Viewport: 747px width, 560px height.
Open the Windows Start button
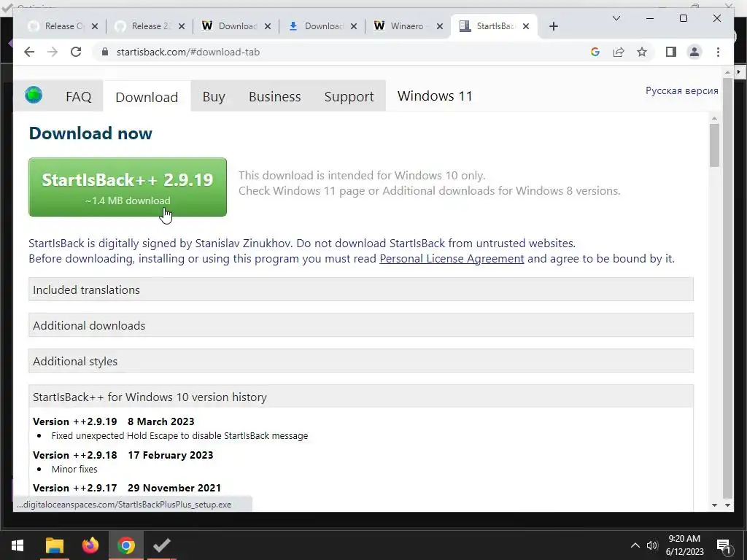[18, 545]
